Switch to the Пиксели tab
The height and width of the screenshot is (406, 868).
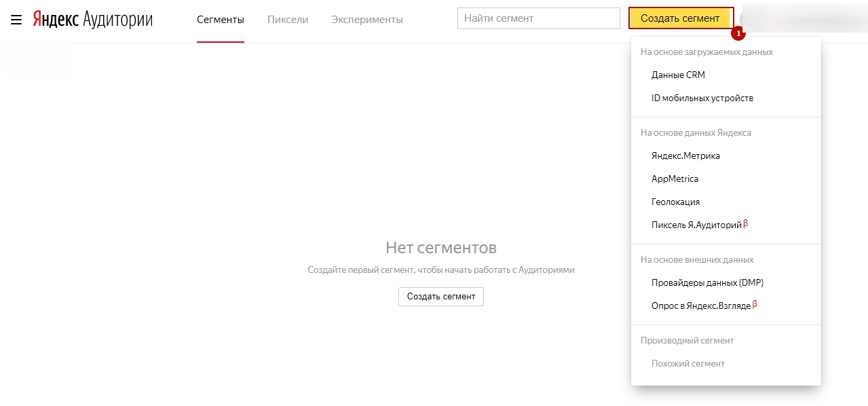click(x=288, y=20)
